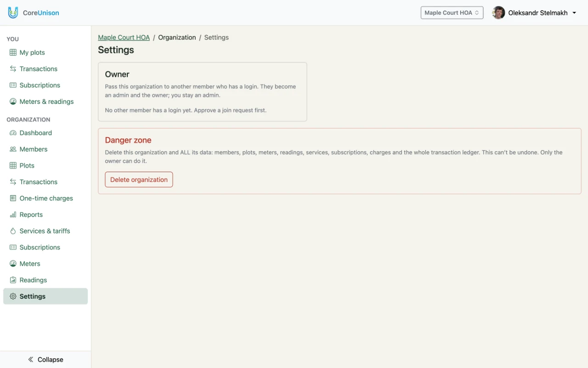Click the Services & tariffs droplet icon
Viewport: 588px width, 368px height.
[x=13, y=231]
